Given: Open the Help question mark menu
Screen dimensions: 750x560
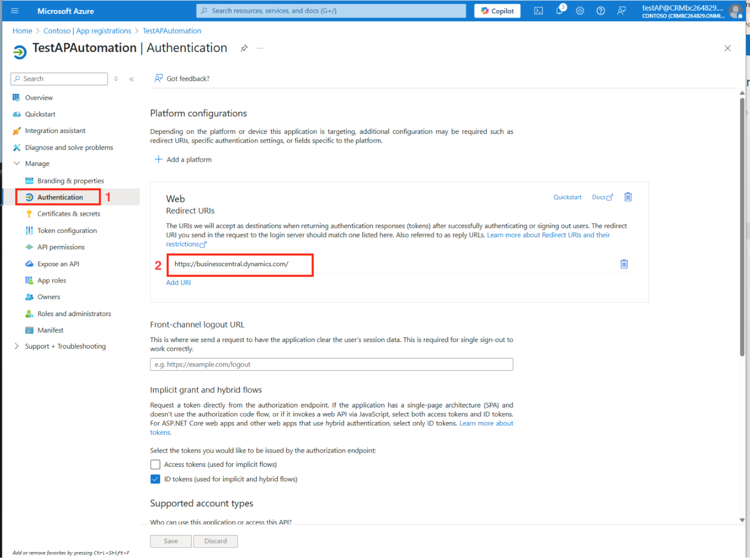Looking at the screenshot, I should [601, 11].
